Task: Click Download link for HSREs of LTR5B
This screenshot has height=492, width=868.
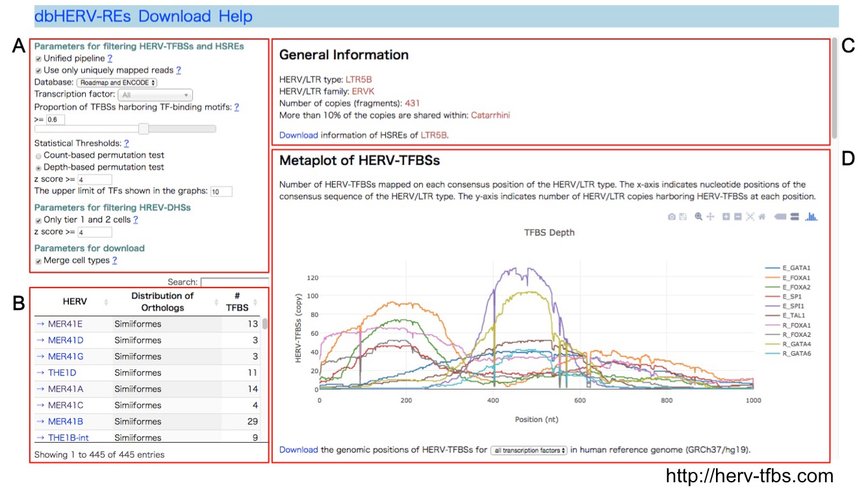Action: pyautogui.click(x=298, y=135)
